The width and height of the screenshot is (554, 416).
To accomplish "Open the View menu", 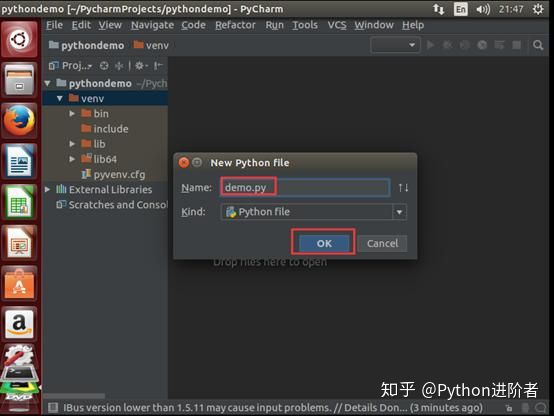I will 110,25.
